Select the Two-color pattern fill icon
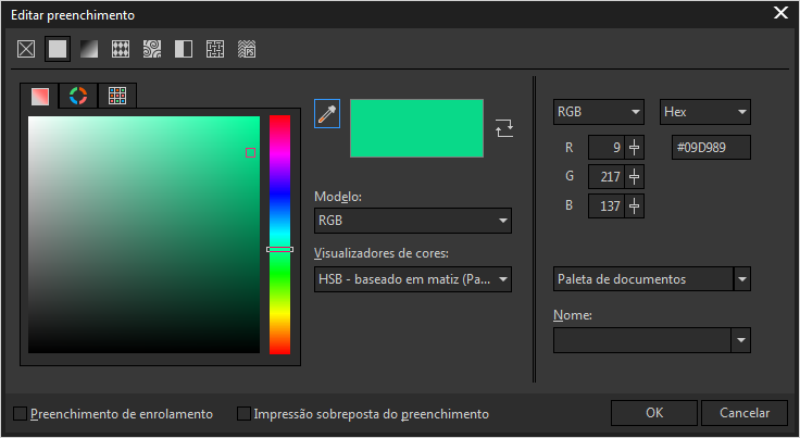The width and height of the screenshot is (800, 438). pos(184,49)
